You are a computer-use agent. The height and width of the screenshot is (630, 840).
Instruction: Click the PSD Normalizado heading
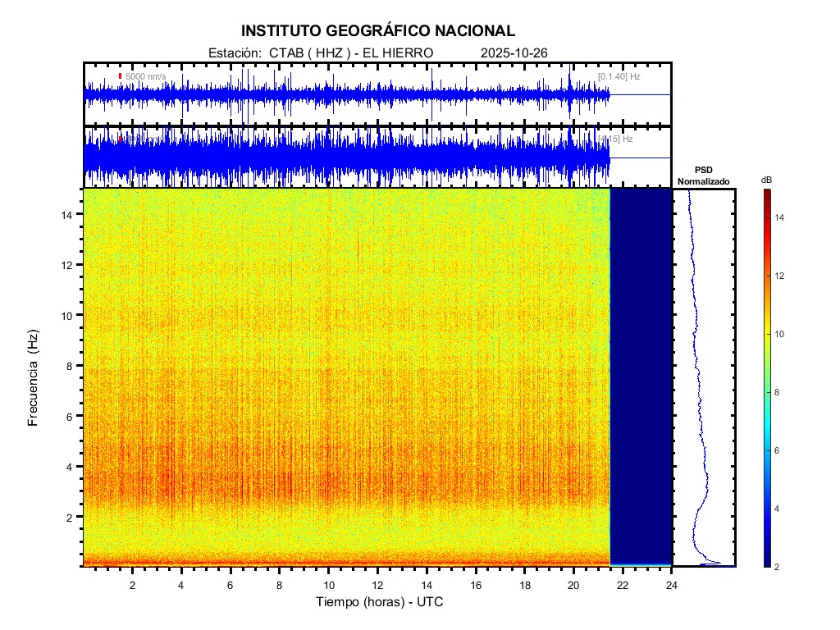tap(703, 176)
